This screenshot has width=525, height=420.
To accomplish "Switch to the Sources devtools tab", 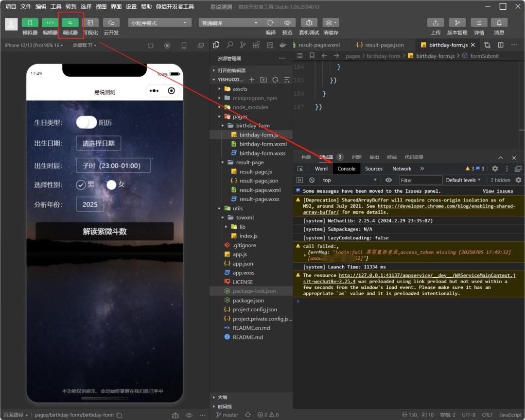I will click(x=373, y=168).
